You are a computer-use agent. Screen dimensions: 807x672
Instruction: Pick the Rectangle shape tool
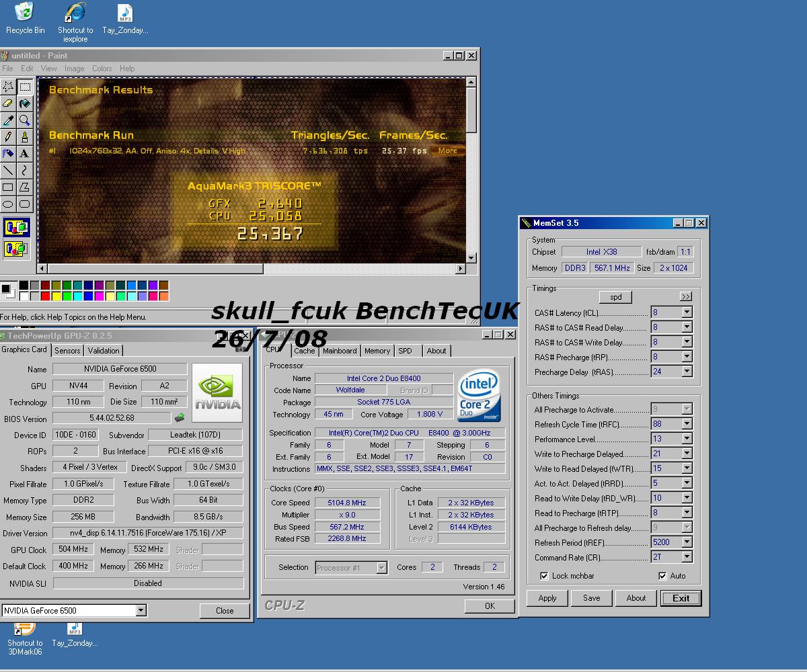tap(8, 187)
